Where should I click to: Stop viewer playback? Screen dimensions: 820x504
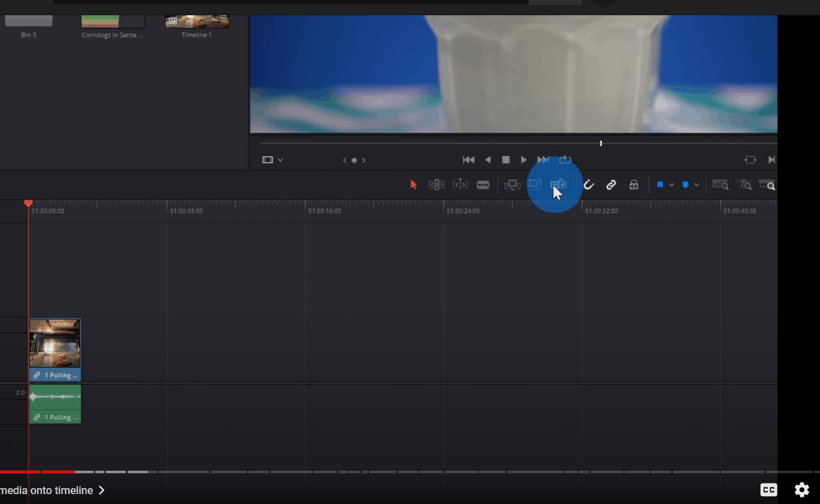pyautogui.click(x=506, y=160)
